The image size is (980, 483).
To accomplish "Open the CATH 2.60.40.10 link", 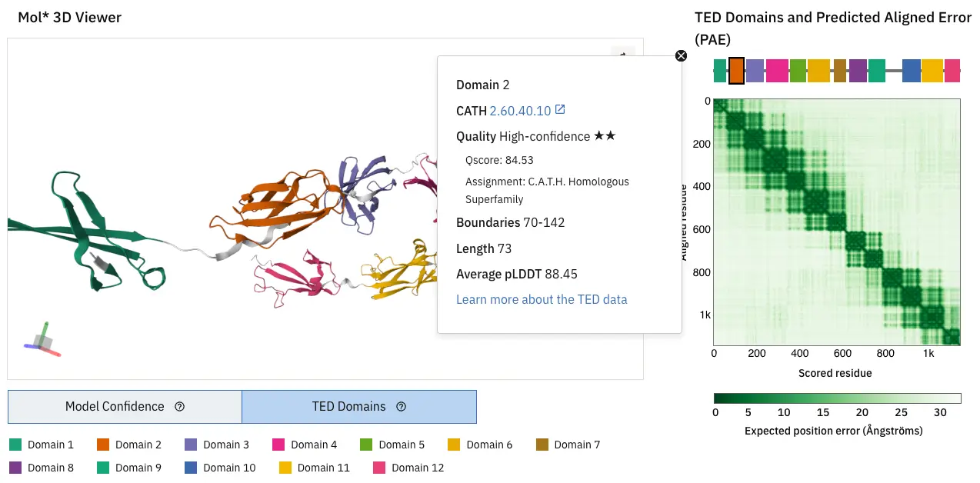I will click(x=520, y=111).
